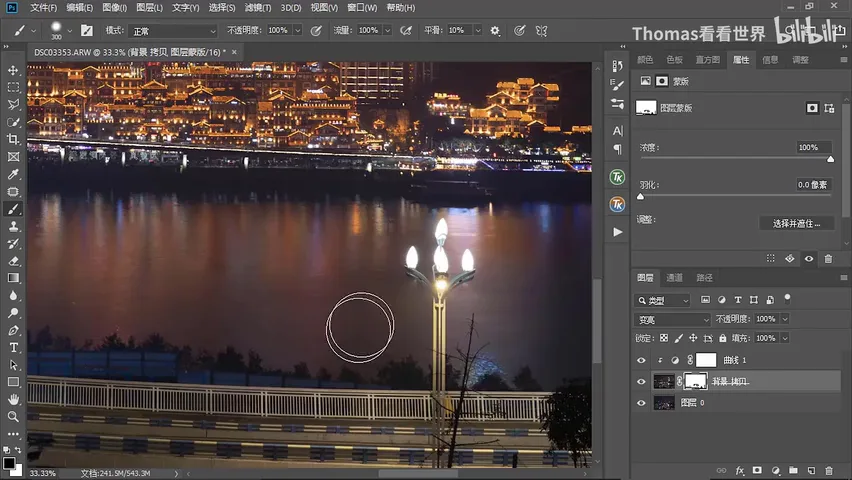Select the Eyedropper tool
Viewport: 852px width, 480px height.
tap(13, 174)
